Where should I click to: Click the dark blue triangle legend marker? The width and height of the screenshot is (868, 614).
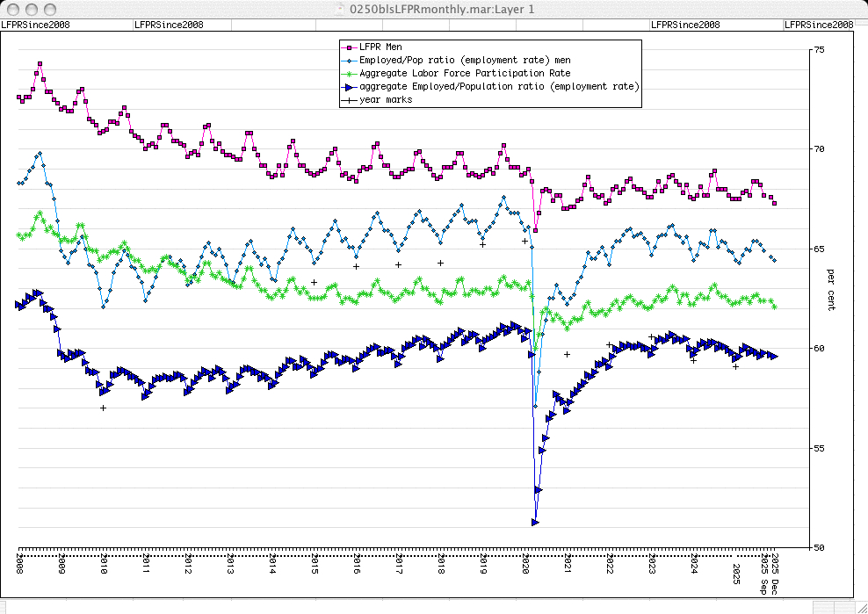pyautogui.click(x=349, y=86)
